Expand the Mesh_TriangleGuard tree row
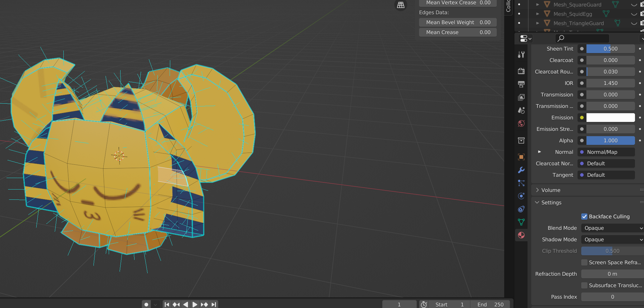Image resolution: width=644 pixels, height=308 pixels. point(538,23)
